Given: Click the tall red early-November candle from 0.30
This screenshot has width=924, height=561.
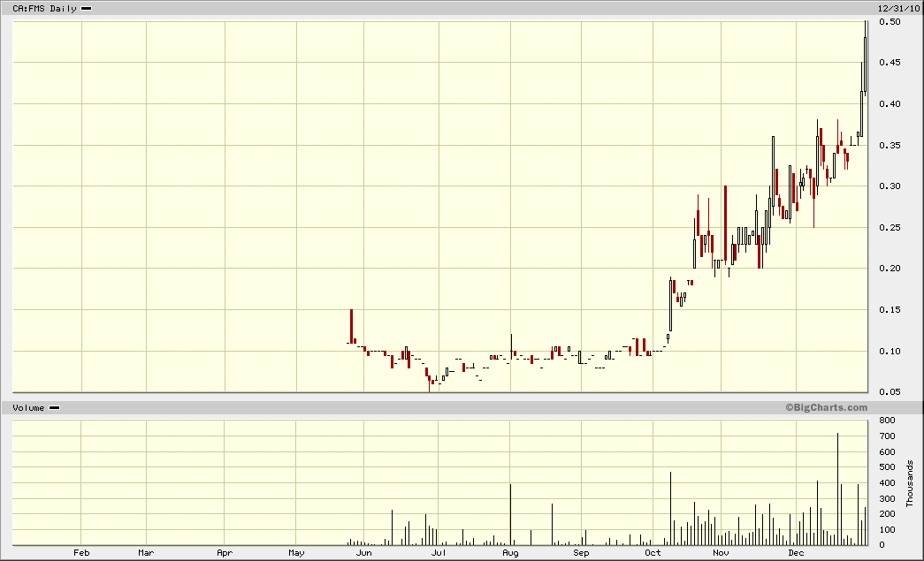Looking at the screenshot, I should pyautogui.click(x=725, y=224).
